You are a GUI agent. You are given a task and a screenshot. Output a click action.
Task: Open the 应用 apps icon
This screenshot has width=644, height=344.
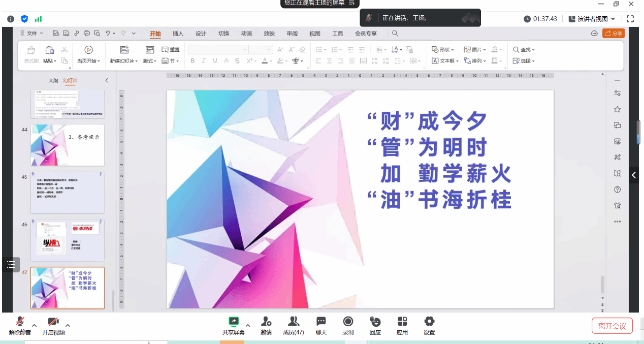tap(402, 325)
